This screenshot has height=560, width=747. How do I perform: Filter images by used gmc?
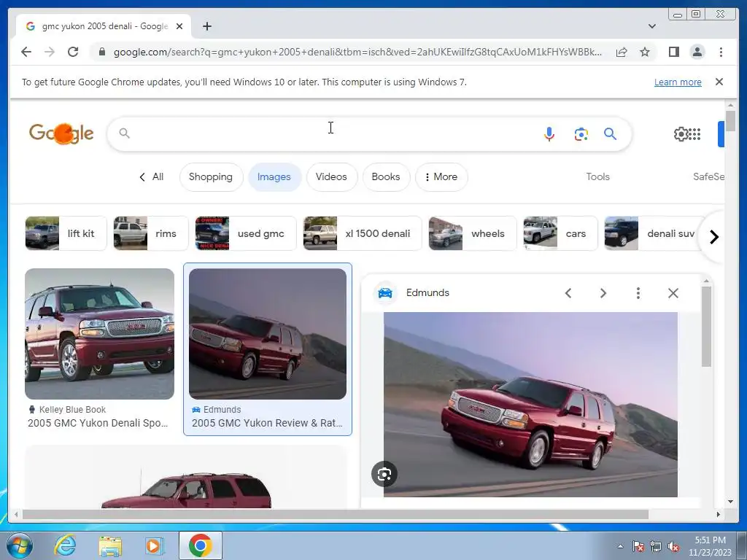(246, 233)
